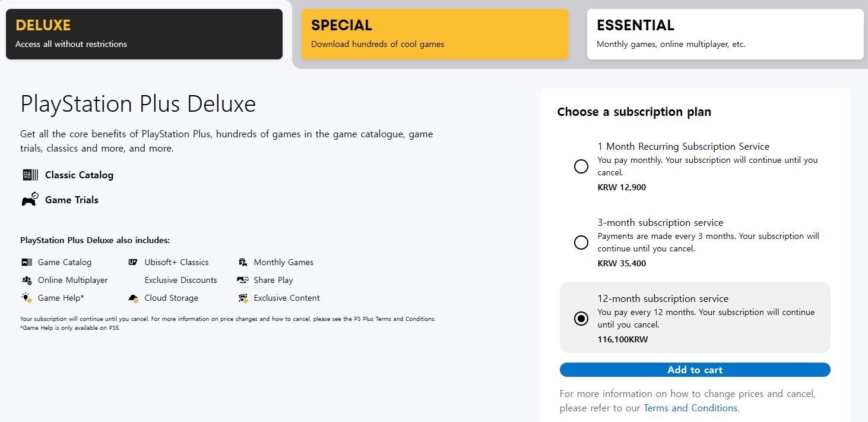The width and height of the screenshot is (868, 422).
Task: Click the Add to cart button
Action: (x=695, y=370)
